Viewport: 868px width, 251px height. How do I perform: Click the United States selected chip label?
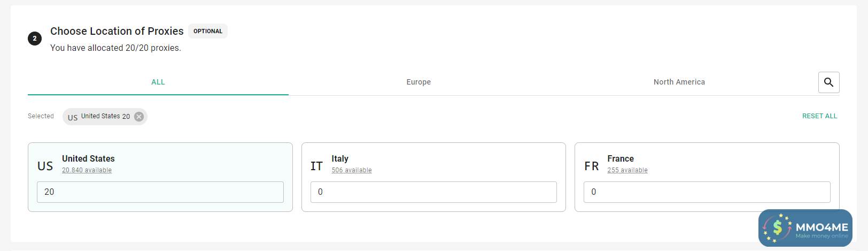click(105, 116)
